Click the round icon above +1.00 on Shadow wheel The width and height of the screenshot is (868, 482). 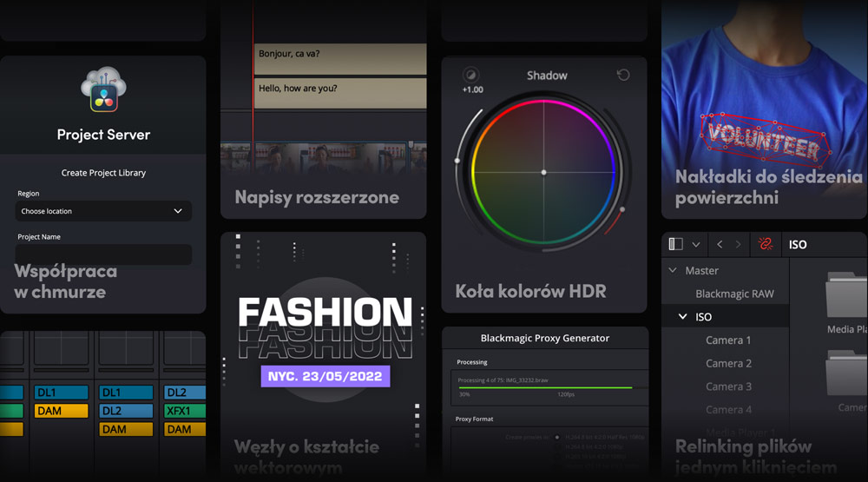471,75
